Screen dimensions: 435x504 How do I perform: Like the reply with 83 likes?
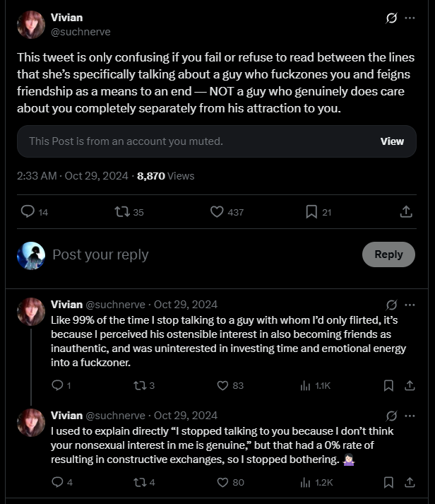222,385
